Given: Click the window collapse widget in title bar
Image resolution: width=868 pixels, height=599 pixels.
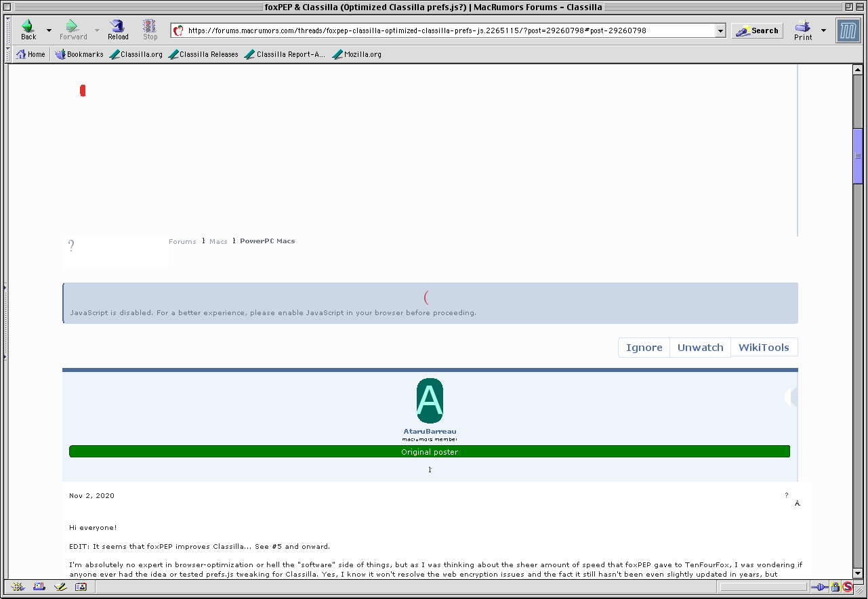Looking at the screenshot, I should [860, 7].
